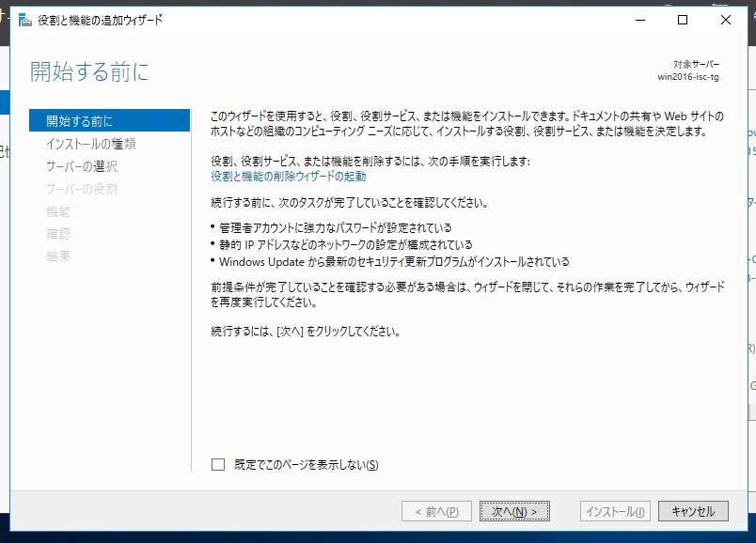This screenshot has height=543, width=756.
Task: Close the wizard window
Action: (x=726, y=20)
